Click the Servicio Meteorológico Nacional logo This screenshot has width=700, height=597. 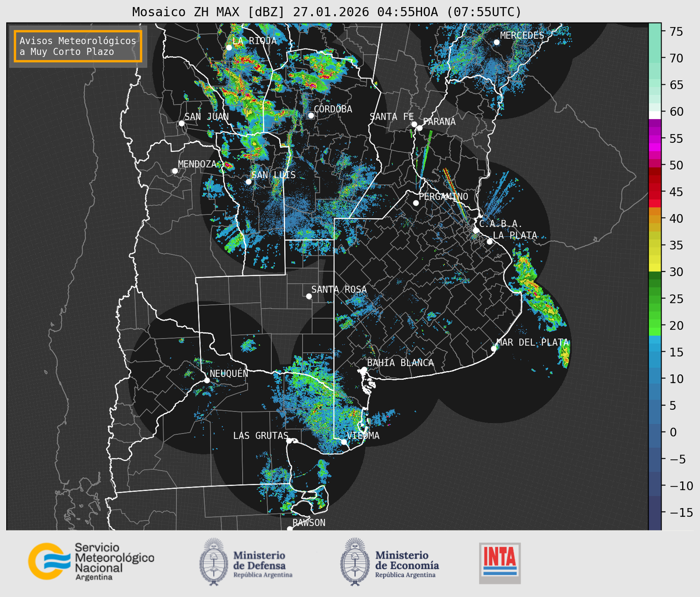pos(91,561)
